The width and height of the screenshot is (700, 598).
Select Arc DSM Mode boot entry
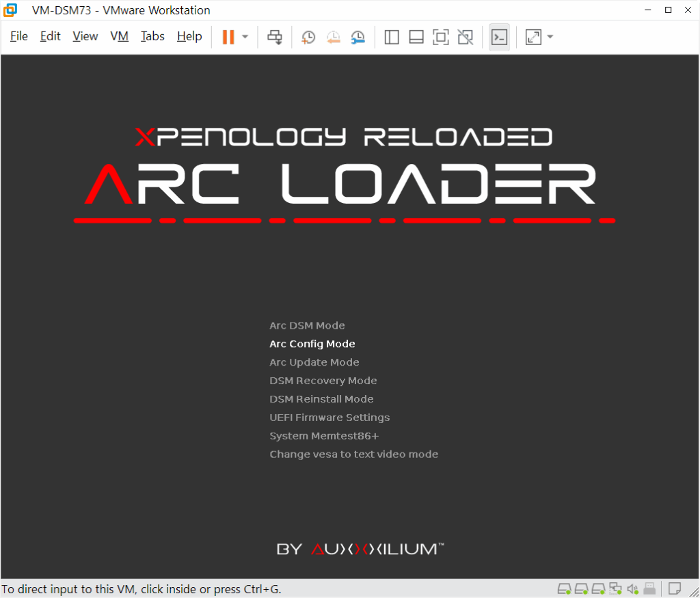tap(307, 325)
